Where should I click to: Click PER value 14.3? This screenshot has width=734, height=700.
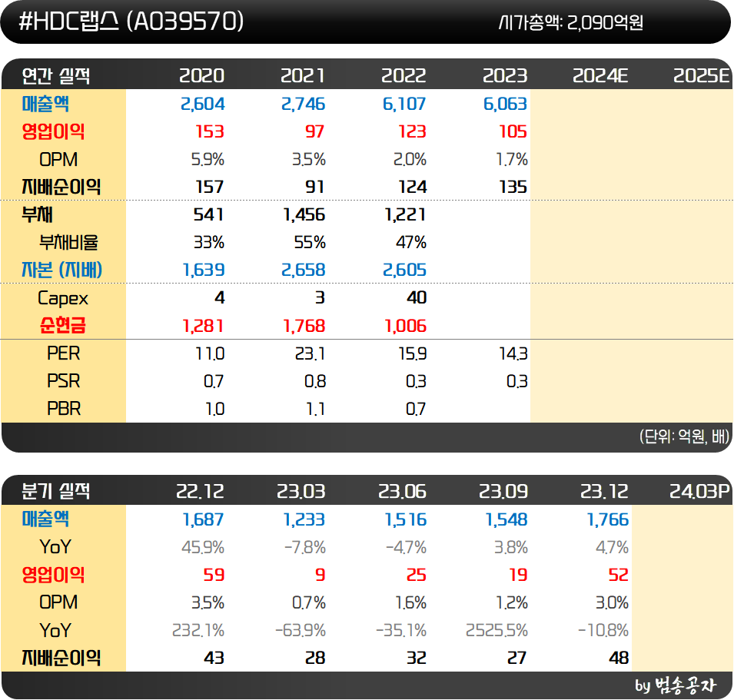(513, 353)
